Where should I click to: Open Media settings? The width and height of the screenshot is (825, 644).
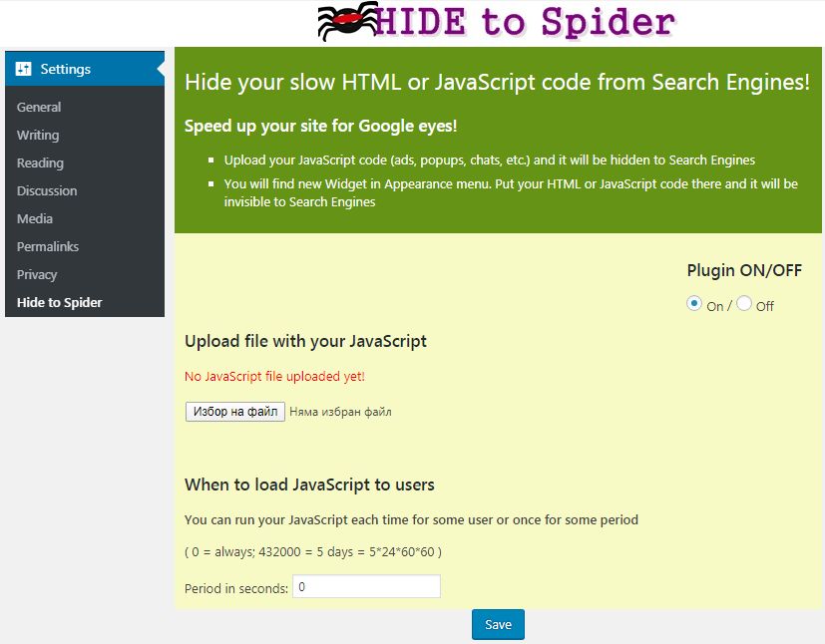point(35,218)
